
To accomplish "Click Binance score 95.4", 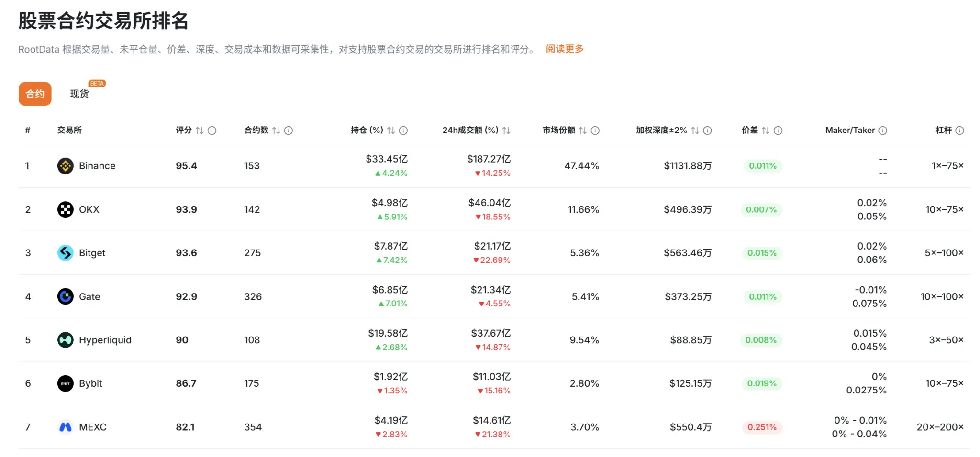I will coord(186,166).
